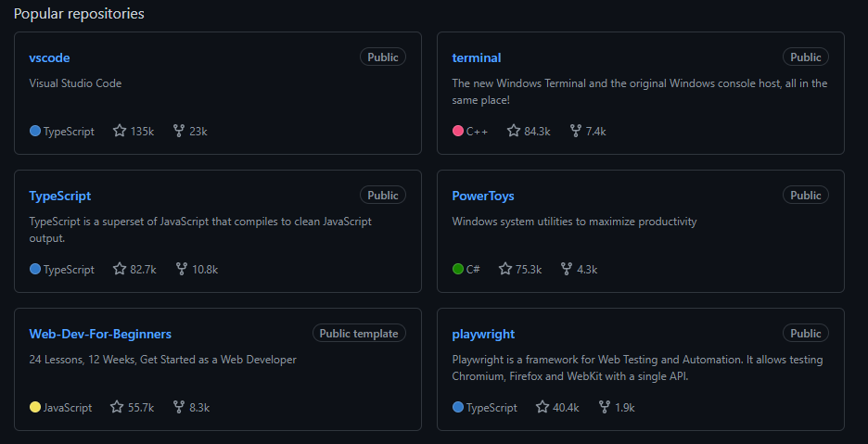Click the 8.3k forks count
Viewport: 868px width, 444px height.
199,408
